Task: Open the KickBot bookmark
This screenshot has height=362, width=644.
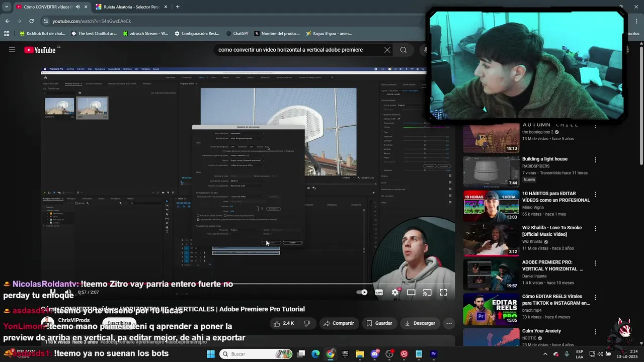Action: pyautogui.click(x=42, y=34)
